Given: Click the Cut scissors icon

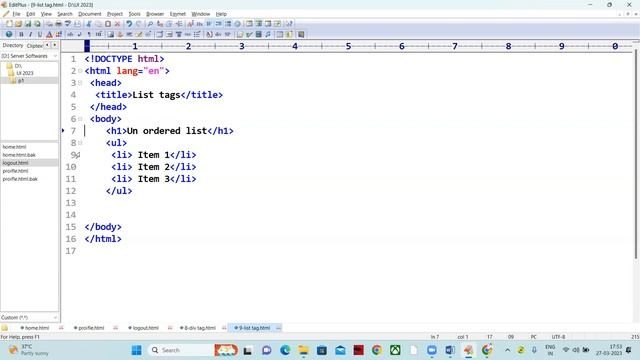Looking at the screenshot, I should tap(89, 24).
